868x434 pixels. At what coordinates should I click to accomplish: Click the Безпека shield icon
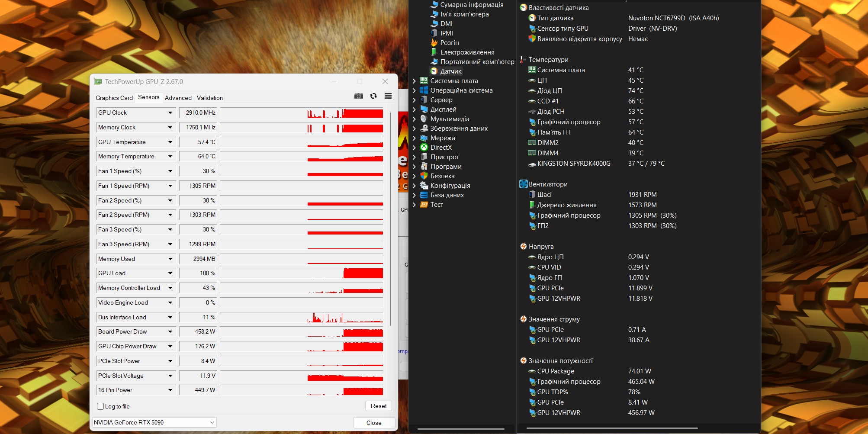[x=424, y=176]
